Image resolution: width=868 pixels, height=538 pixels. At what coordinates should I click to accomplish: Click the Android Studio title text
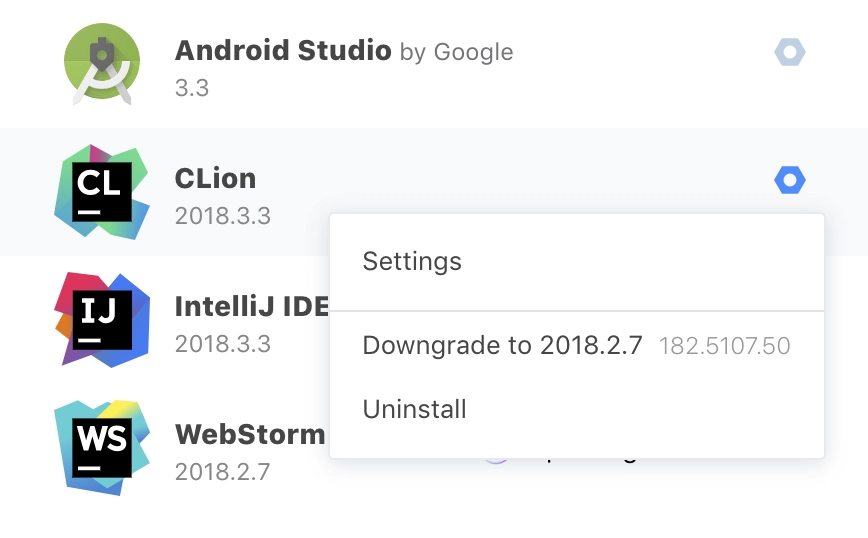point(283,50)
